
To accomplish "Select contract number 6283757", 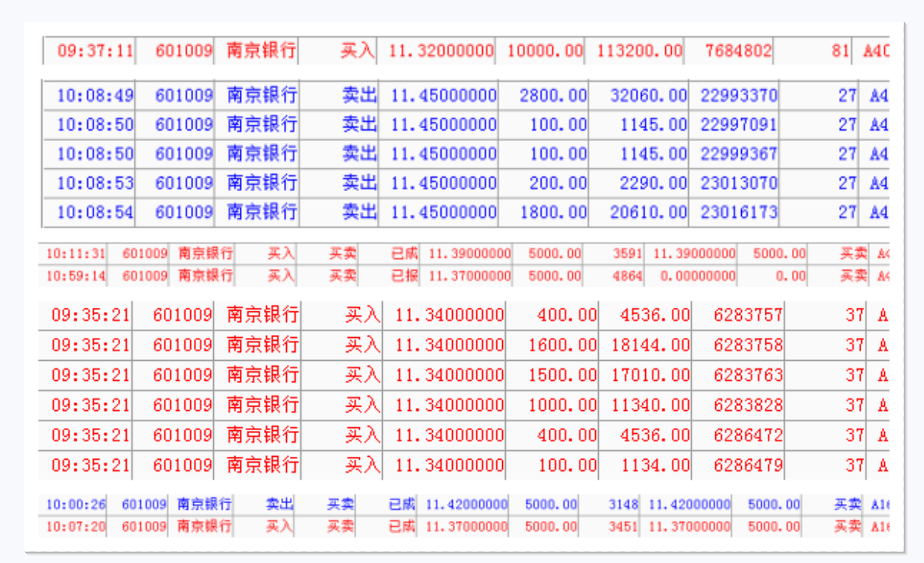I will point(748,315).
